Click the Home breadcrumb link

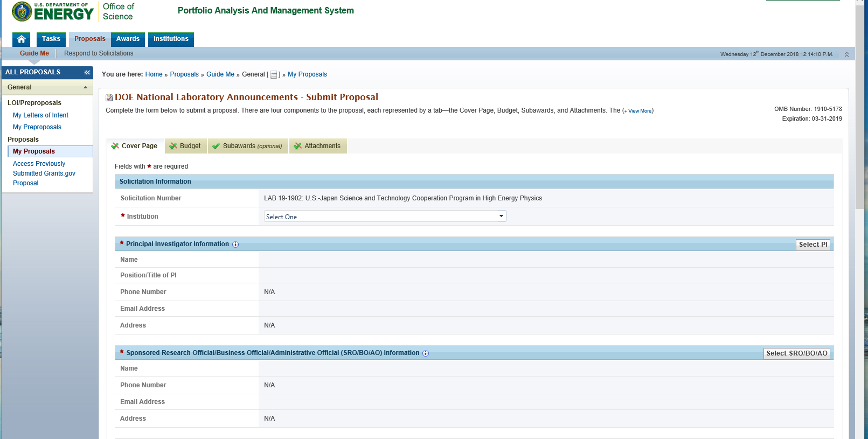[154, 74]
